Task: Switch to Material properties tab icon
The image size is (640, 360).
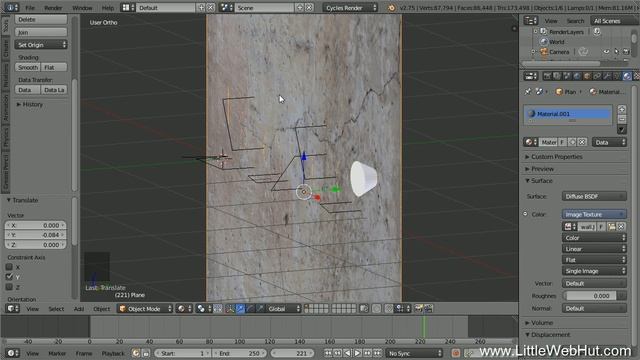Action: [627, 76]
